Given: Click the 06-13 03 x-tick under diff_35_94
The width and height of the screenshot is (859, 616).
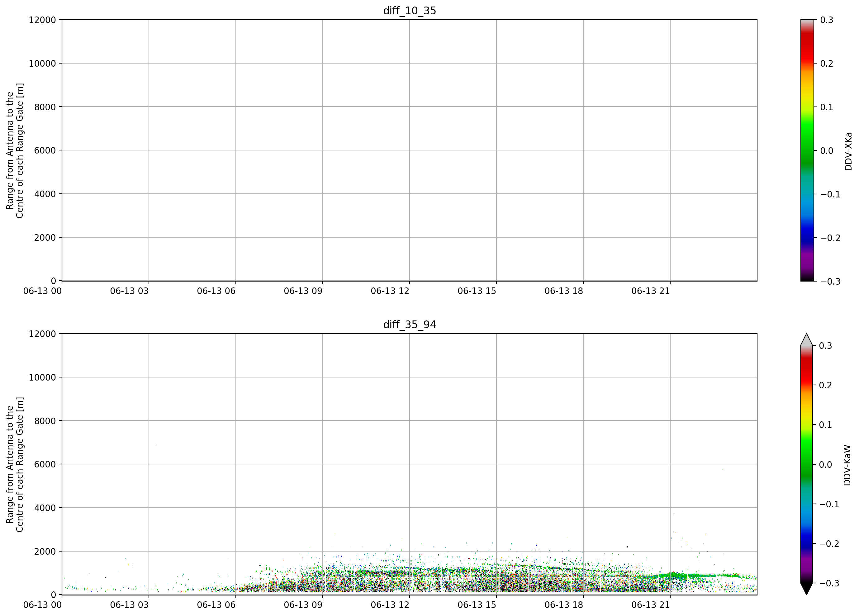Looking at the screenshot, I should 130,605.
